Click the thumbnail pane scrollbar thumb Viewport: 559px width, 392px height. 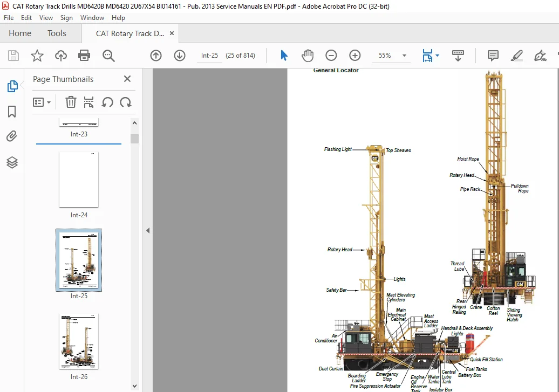(134, 139)
